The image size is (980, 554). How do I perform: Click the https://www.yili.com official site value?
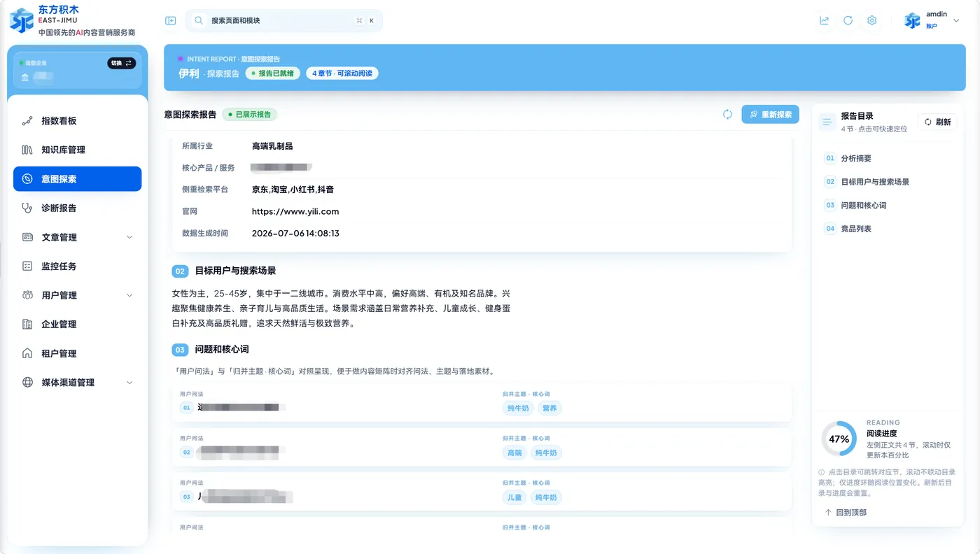pyautogui.click(x=295, y=211)
